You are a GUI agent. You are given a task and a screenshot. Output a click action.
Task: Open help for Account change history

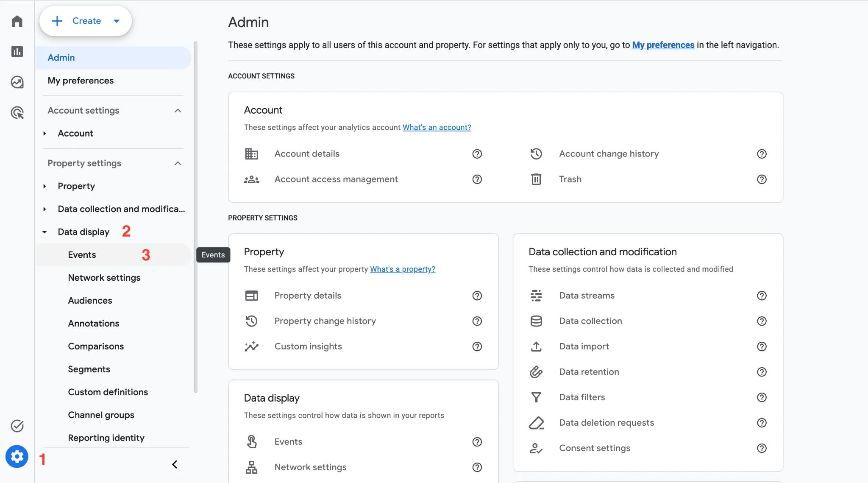click(x=762, y=154)
